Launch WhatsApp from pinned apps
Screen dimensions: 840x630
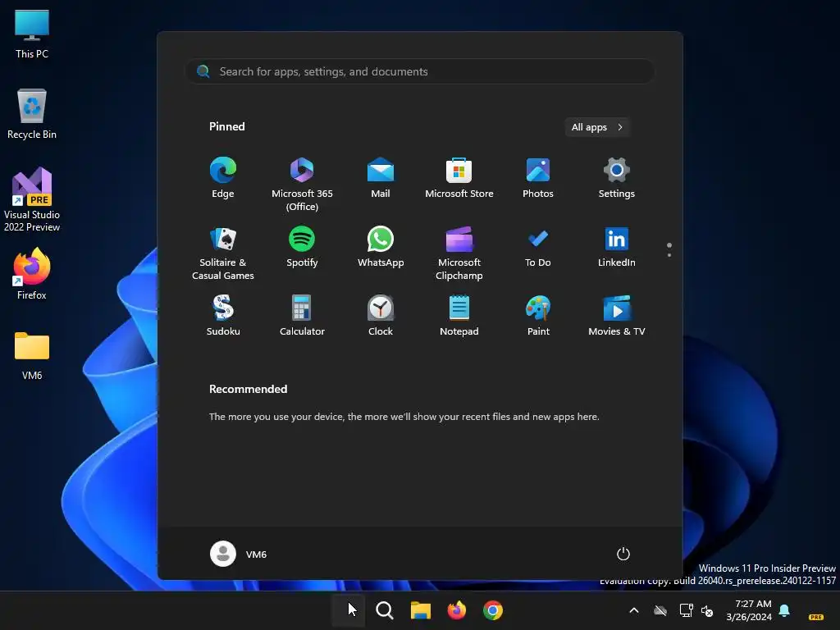(x=381, y=247)
